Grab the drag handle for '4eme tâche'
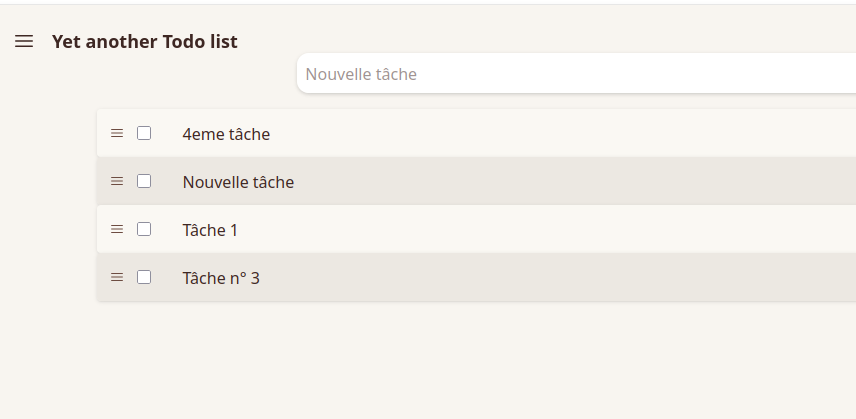 tap(117, 133)
